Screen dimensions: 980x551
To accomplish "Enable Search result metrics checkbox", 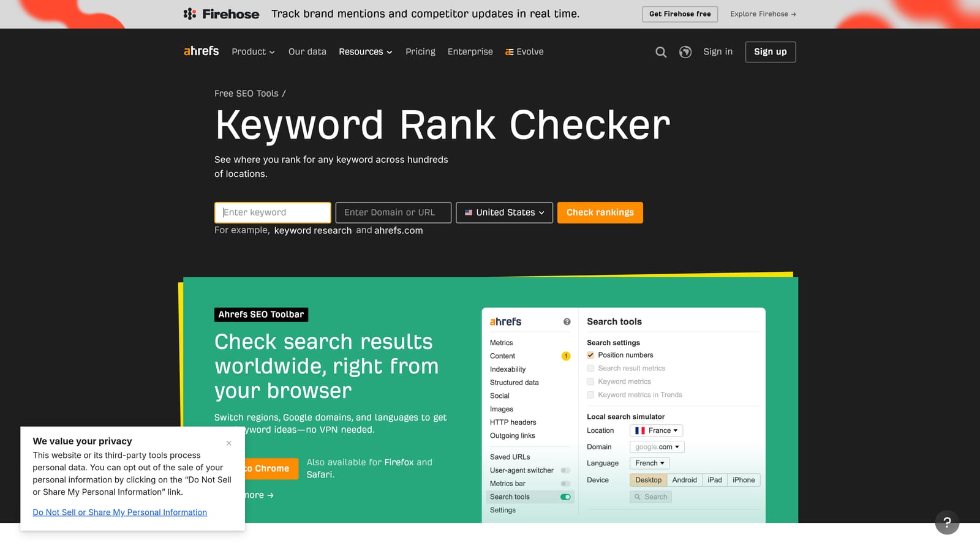I will click(x=590, y=369).
